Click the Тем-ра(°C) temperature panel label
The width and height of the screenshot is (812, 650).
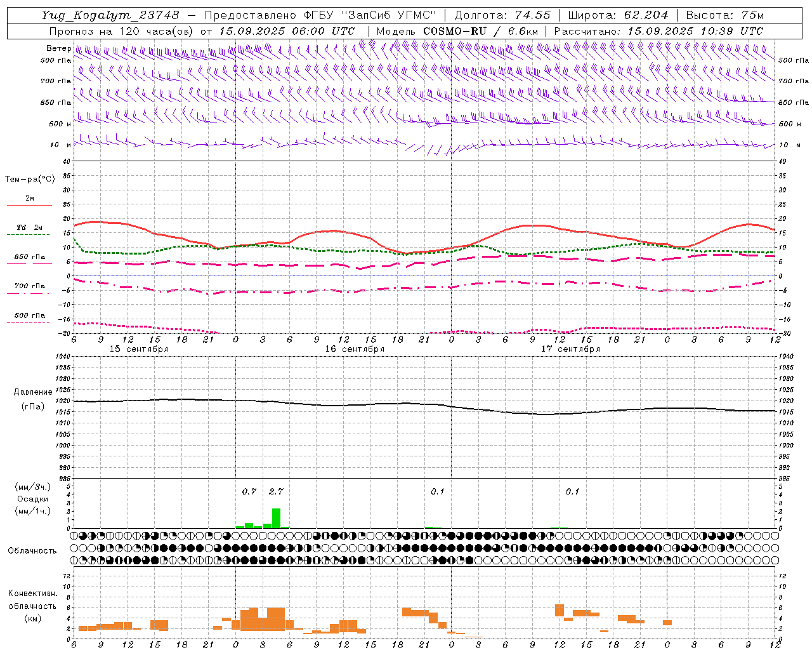pyautogui.click(x=30, y=180)
